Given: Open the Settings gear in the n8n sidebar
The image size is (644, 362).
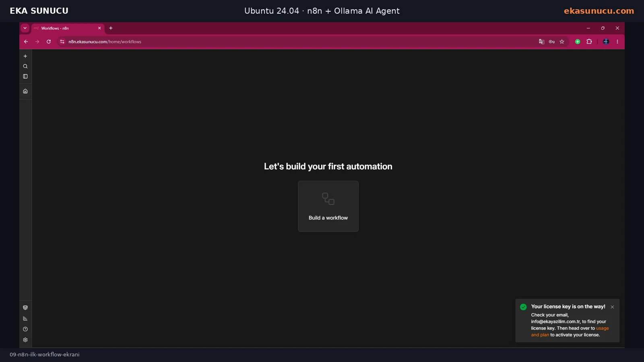Looking at the screenshot, I should [x=25, y=340].
